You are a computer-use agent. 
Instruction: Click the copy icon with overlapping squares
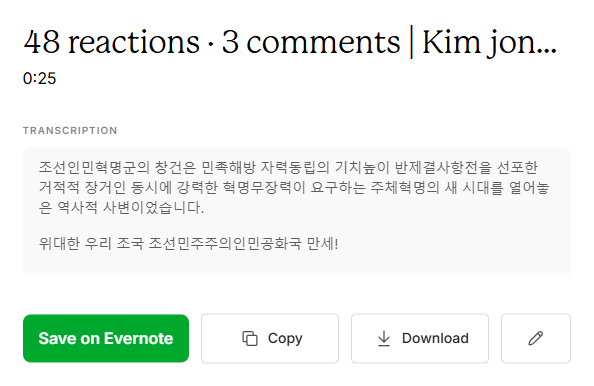250,338
